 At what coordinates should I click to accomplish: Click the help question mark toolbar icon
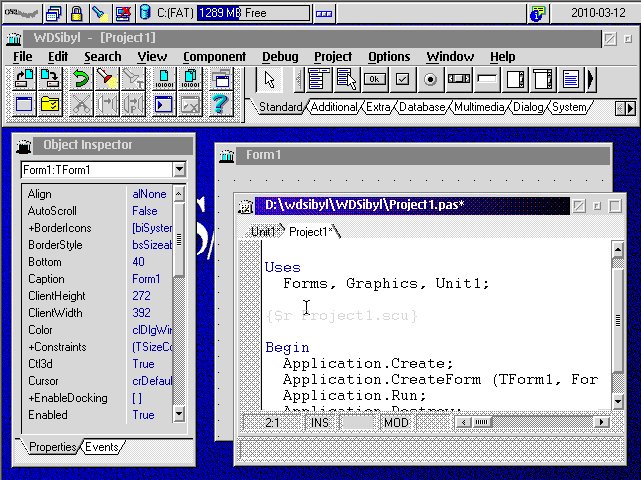click(221, 103)
